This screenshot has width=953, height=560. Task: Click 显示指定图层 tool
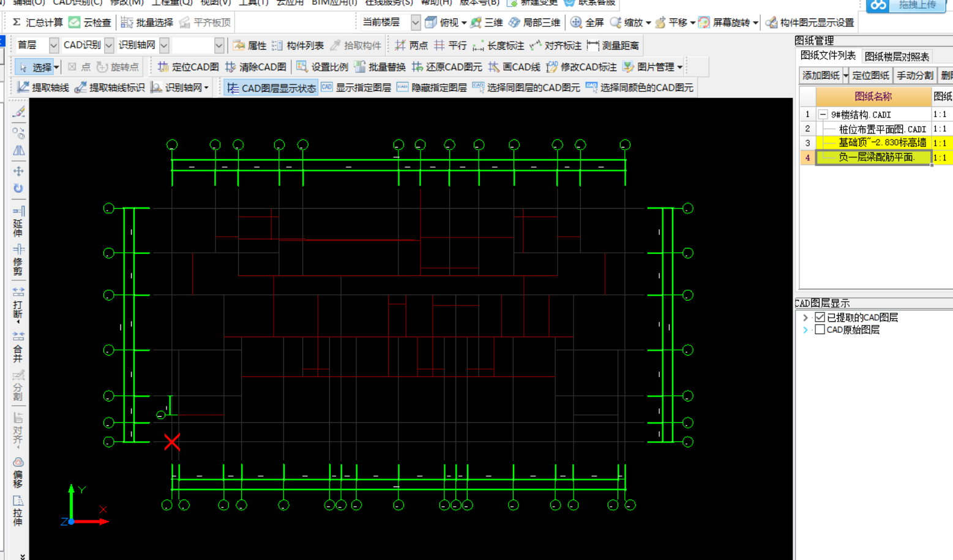tap(356, 88)
